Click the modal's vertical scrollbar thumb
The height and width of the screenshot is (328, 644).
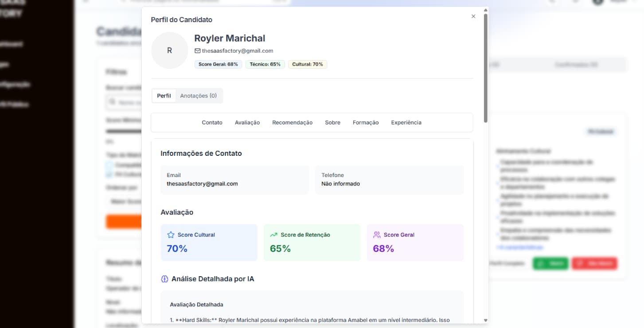coord(486,66)
